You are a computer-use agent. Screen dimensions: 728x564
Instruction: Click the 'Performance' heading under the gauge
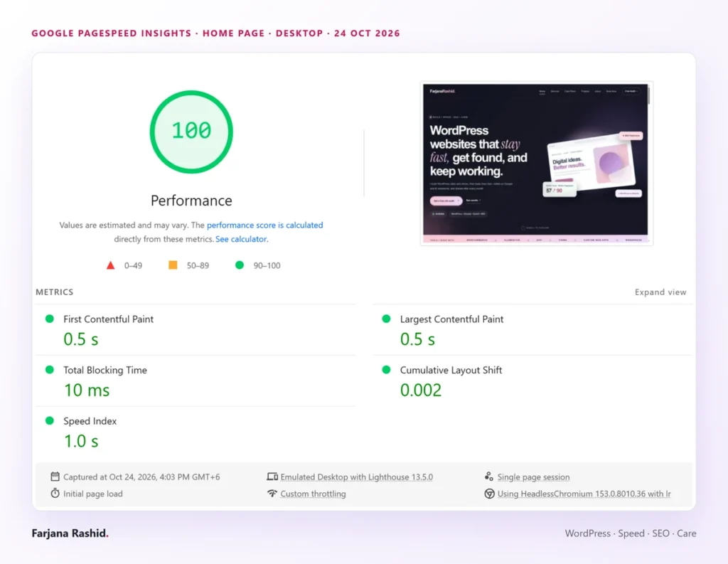[191, 201]
